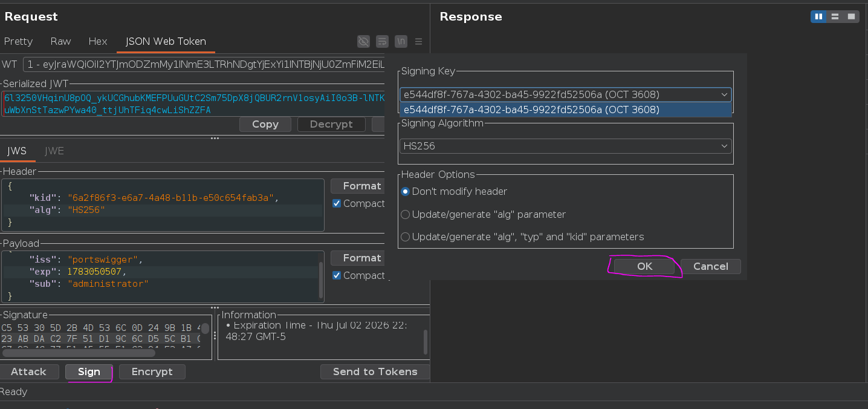Click Send to Tokens button

pyautogui.click(x=375, y=371)
